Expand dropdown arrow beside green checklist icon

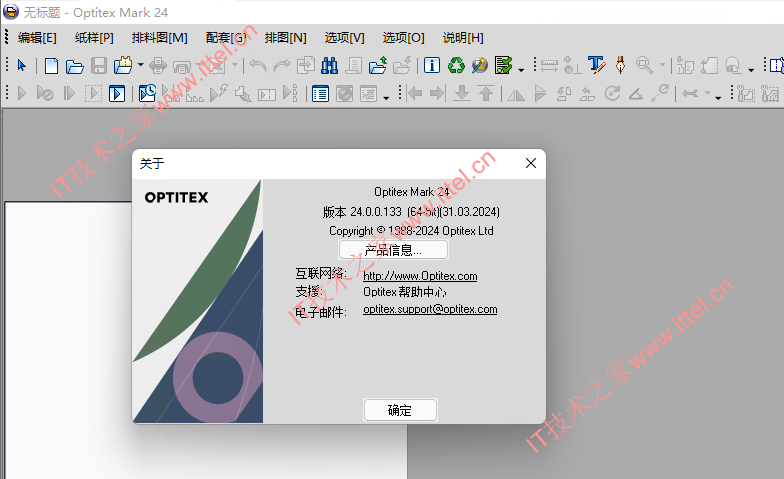522,70
